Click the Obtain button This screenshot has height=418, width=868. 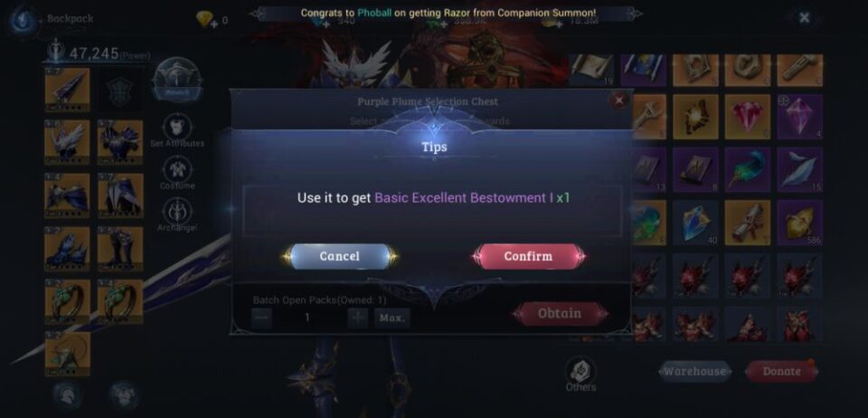tap(560, 314)
